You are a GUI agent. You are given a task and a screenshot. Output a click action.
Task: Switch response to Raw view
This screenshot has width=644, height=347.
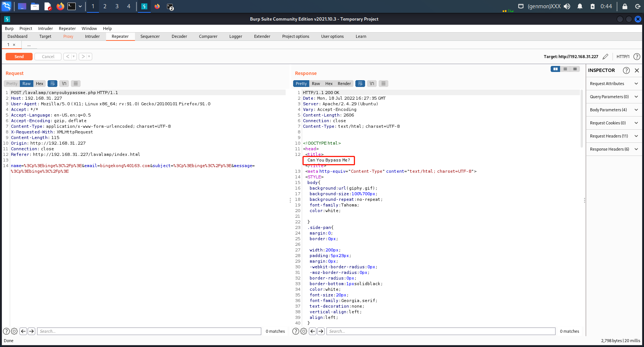coord(316,84)
